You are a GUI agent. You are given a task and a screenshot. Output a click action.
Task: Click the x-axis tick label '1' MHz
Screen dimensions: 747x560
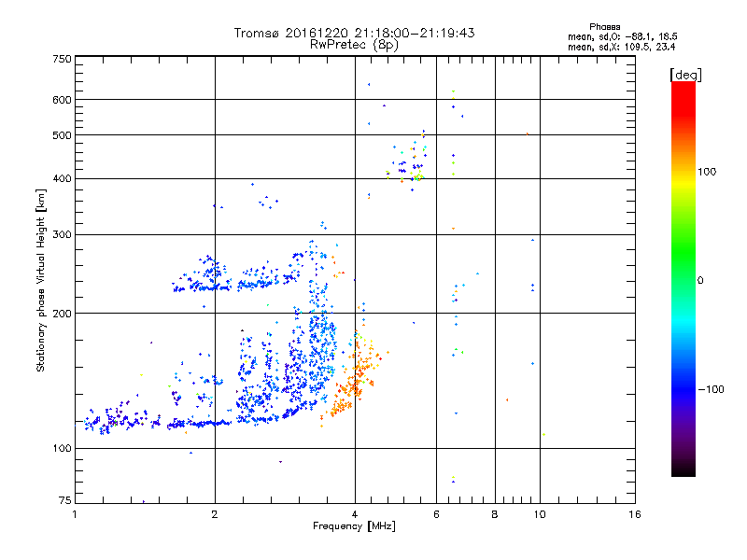[75, 514]
